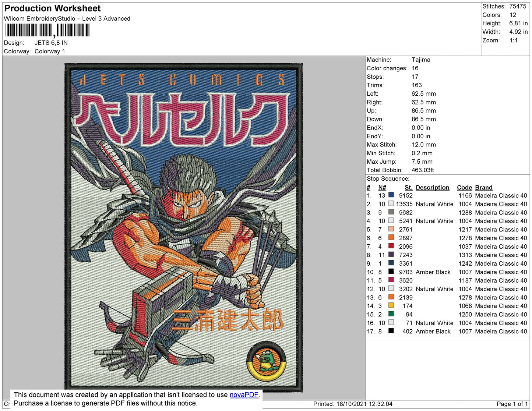Click the 'Stop Sequence:' label
The height and width of the screenshot is (411, 532).
point(388,178)
